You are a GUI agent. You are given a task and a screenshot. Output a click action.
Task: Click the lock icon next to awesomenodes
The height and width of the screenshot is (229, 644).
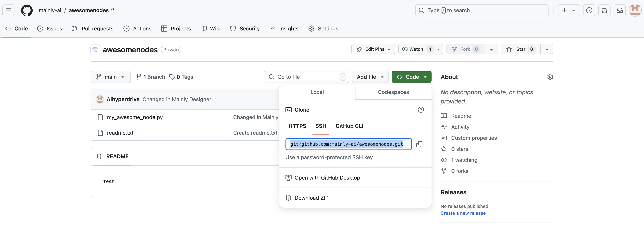pyautogui.click(x=112, y=10)
